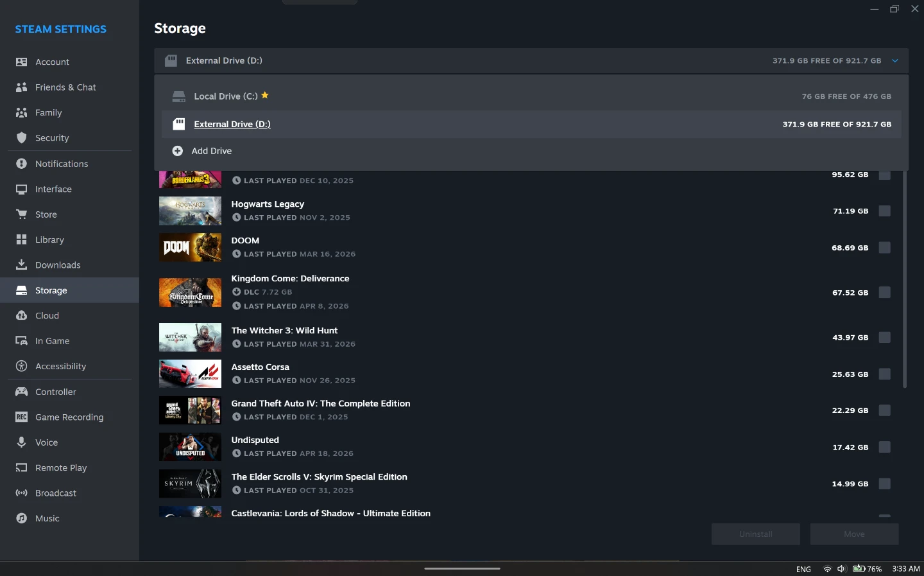This screenshot has height=576, width=924.
Task: Click The Witcher 3 cover thumbnail
Action: (190, 337)
